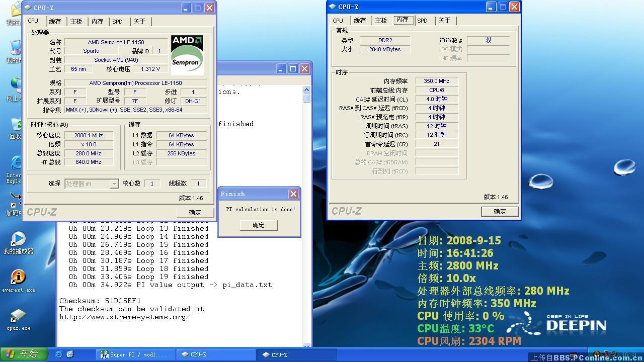Click the revision value DH-G1
The height and width of the screenshot is (362, 644).
[193, 101]
